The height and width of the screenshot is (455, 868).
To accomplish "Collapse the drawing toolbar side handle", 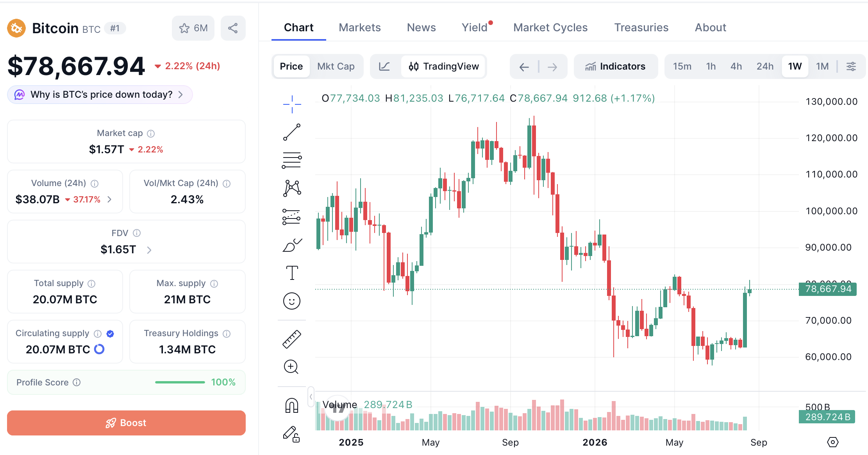I will [311, 397].
